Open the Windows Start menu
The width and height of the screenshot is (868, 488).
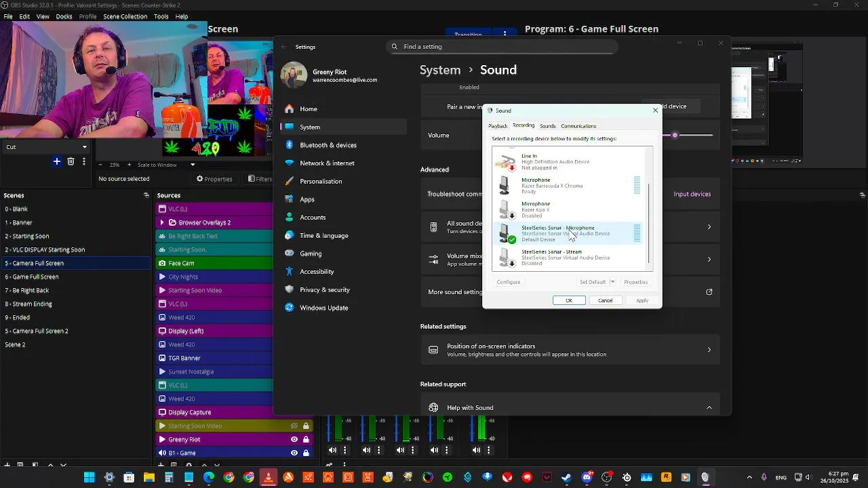coord(89,478)
